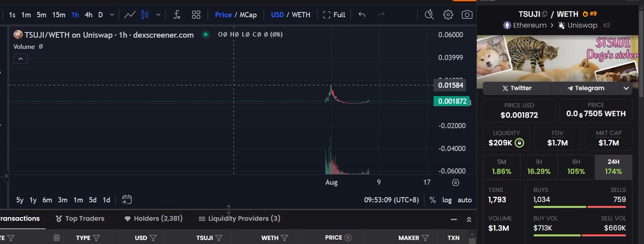Switch to the Transactions tab
Screen dimensions: 644x244
[20, 219]
